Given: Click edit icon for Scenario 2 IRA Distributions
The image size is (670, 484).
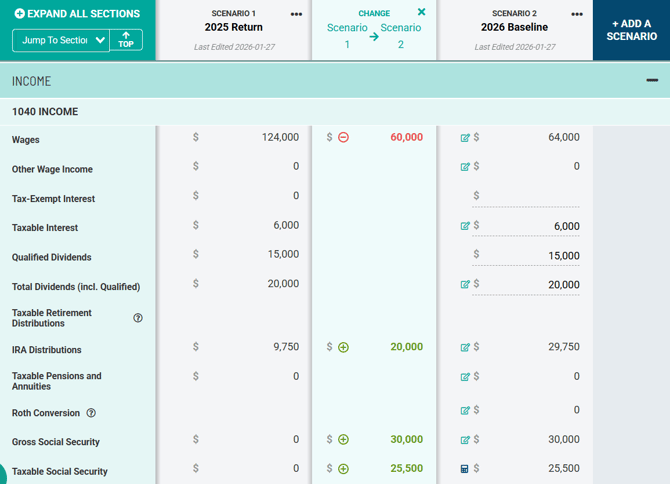Looking at the screenshot, I should click(465, 348).
